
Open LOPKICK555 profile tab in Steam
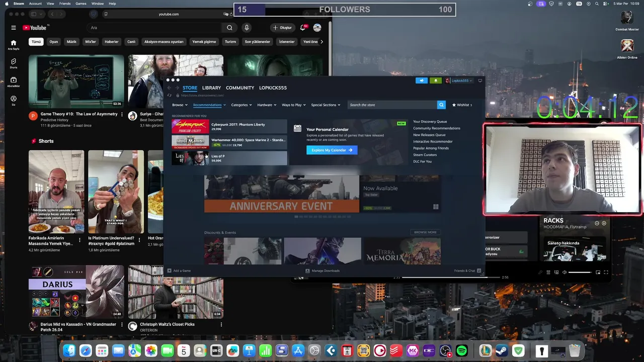click(x=273, y=88)
